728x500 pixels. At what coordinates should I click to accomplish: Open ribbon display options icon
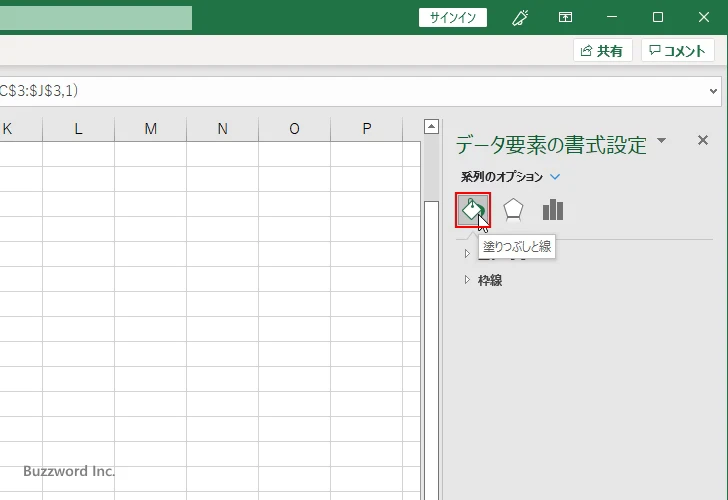(x=565, y=17)
